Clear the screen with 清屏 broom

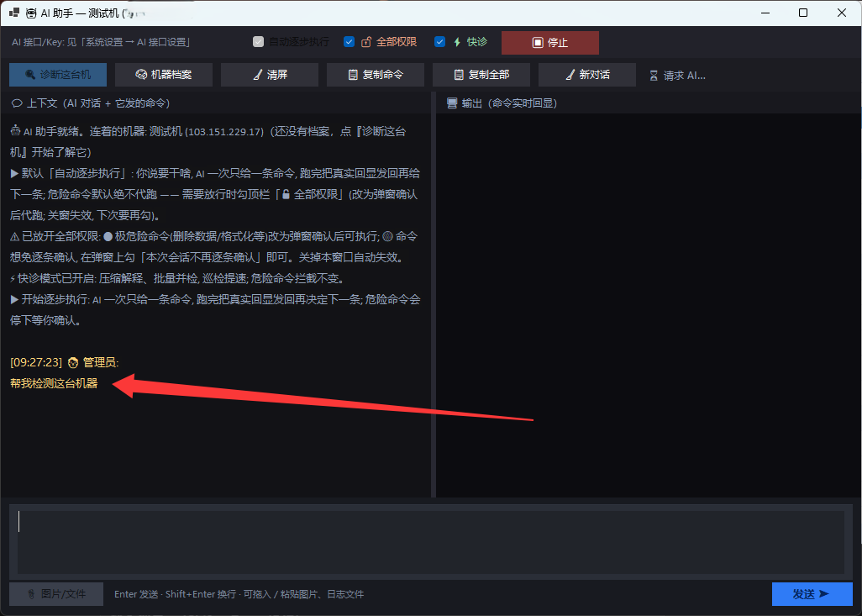point(270,75)
